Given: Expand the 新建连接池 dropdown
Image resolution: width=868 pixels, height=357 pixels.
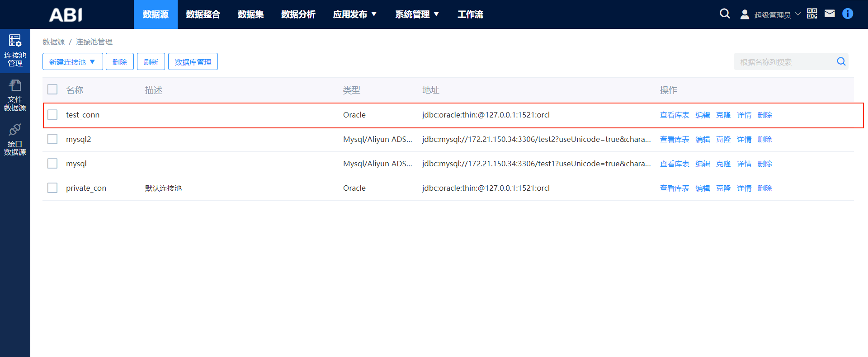Looking at the screenshot, I should pos(73,62).
